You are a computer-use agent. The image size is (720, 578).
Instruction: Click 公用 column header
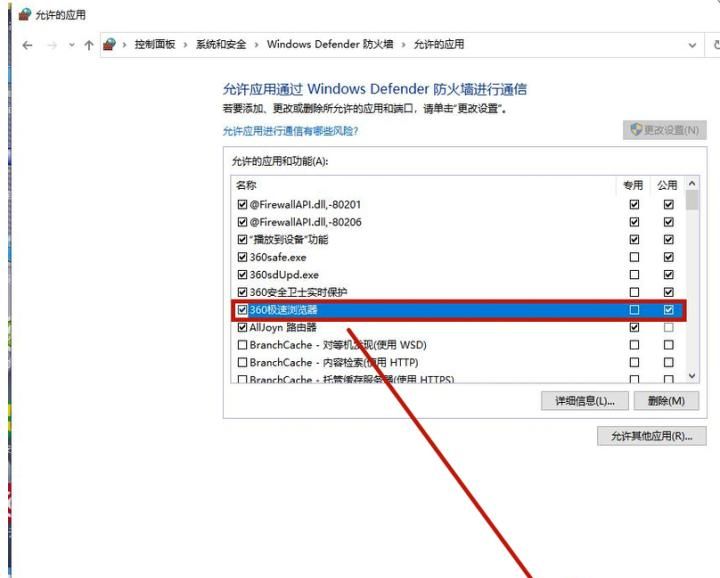point(667,185)
